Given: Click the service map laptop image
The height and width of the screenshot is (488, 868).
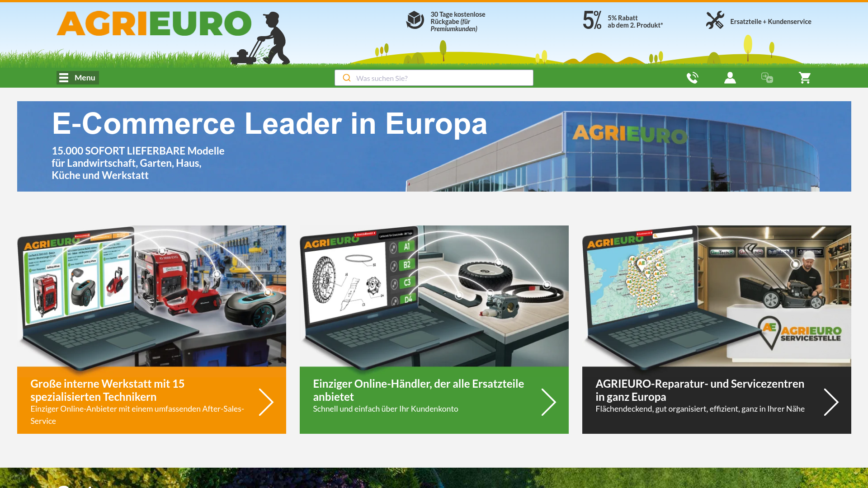Looking at the screenshot, I should tap(717, 296).
